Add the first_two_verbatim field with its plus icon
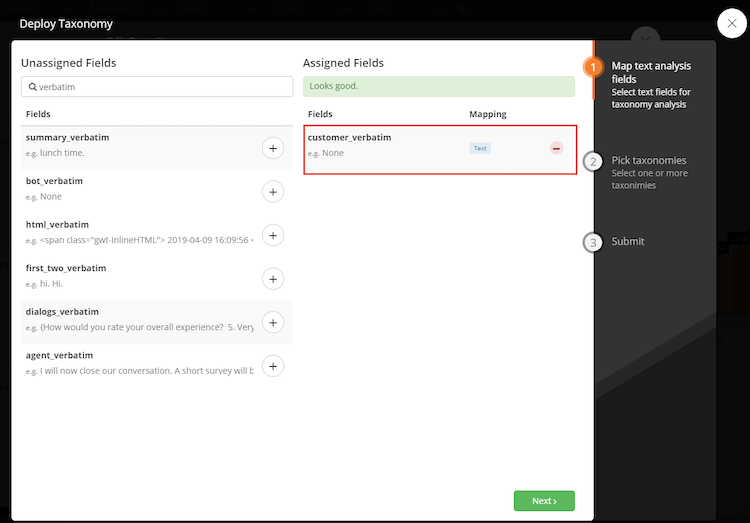 point(273,279)
